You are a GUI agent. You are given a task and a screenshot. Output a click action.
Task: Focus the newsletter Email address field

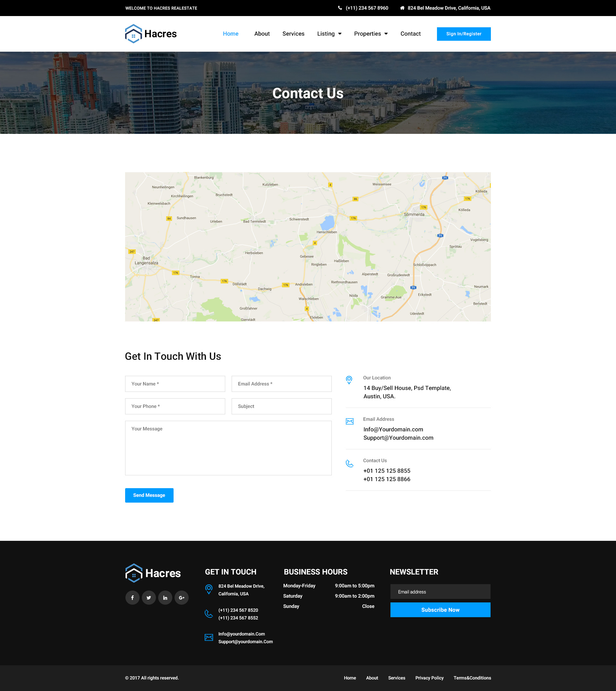(440, 592)
